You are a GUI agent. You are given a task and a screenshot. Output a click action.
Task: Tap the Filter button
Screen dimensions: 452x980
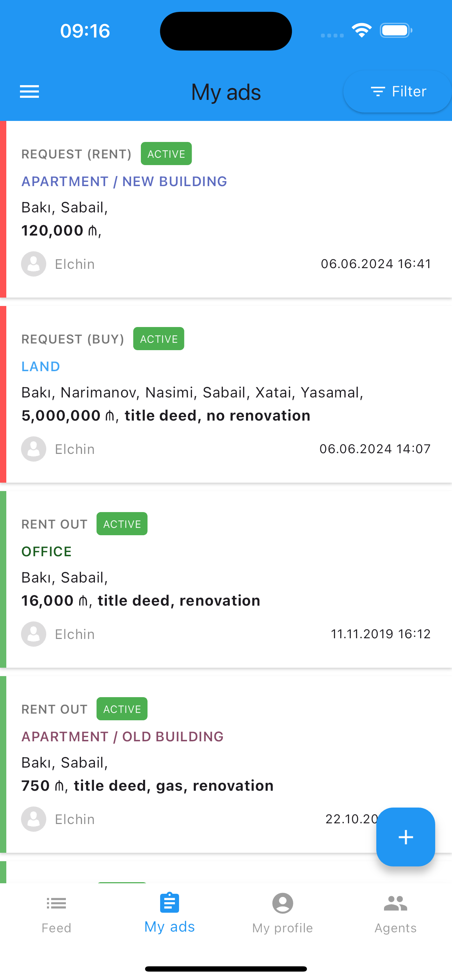click(398, 92)
